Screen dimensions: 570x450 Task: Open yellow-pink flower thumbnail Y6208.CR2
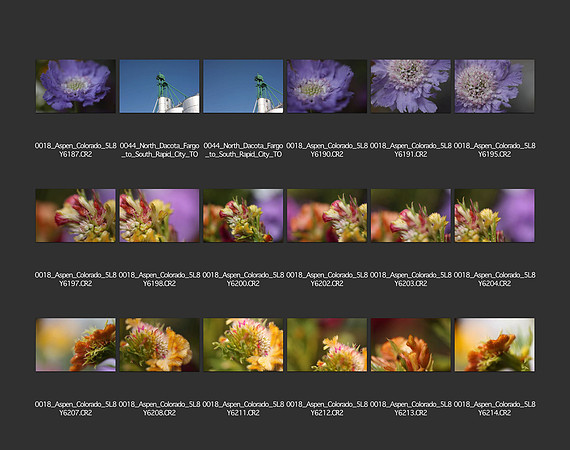(159, 345)
